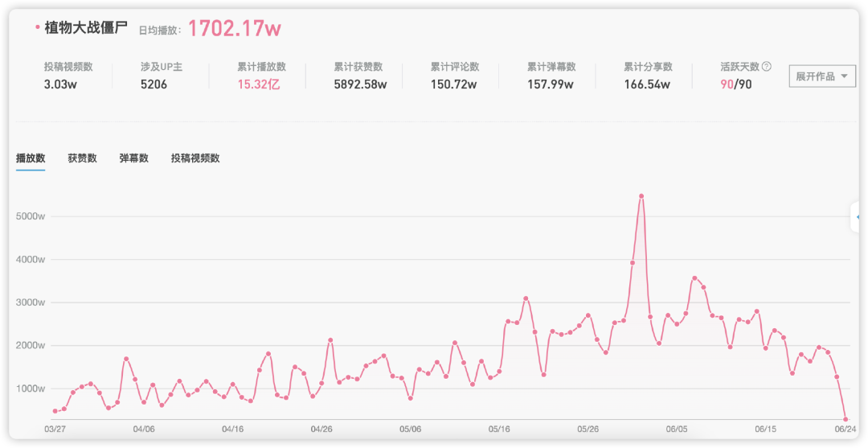Image resolution: width=868 pixels, height=448 pixels.
Task: Click the 涉及UP主 count 5206
Action: pos(154,84)
